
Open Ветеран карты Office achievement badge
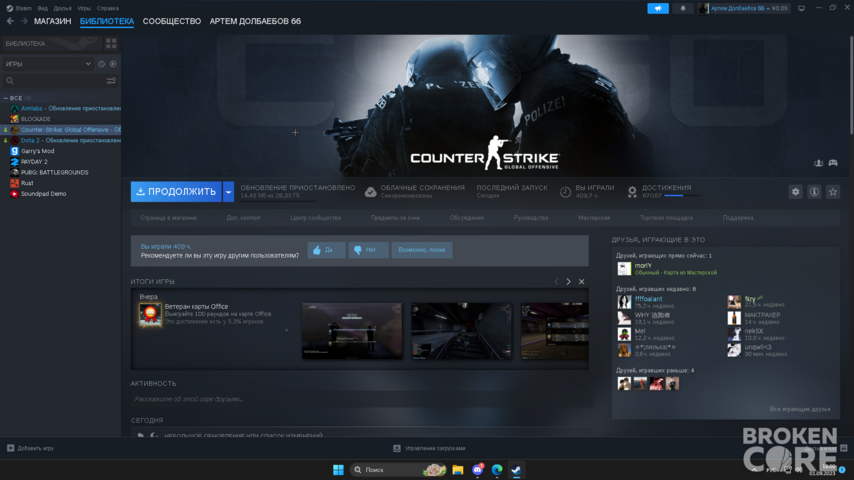pos(150,315)
